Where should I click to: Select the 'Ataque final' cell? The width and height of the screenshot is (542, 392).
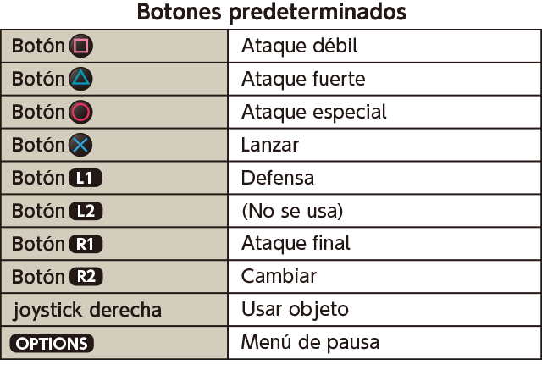coord(384,244)
